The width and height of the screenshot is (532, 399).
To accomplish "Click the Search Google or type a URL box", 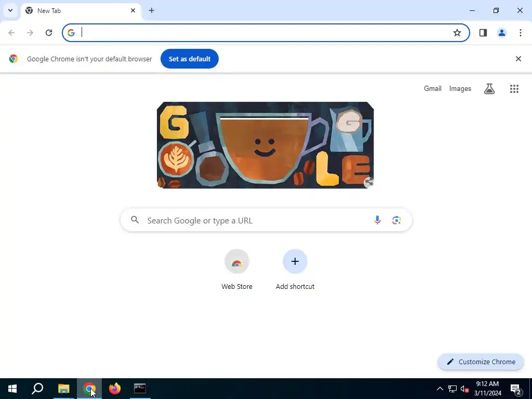I will 267,220.
